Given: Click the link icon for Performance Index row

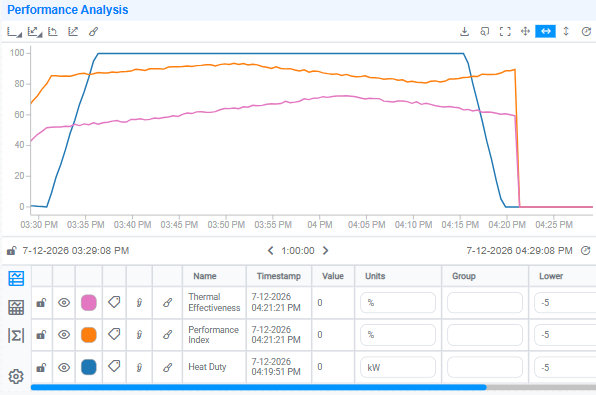Looking at the screenshot, I should [167, 335].
